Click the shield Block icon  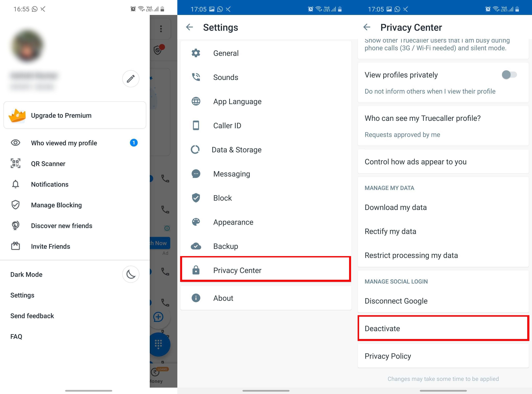pyautogui.click(x=196, y=198)
